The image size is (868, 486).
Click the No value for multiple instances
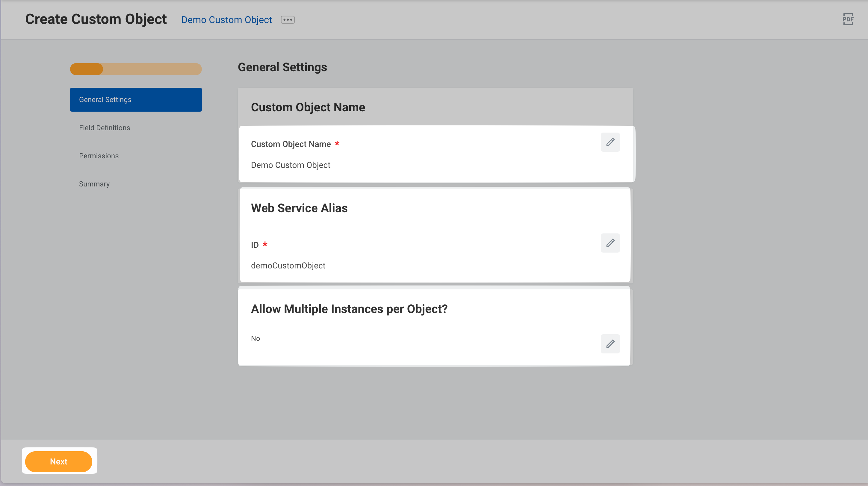255,338
